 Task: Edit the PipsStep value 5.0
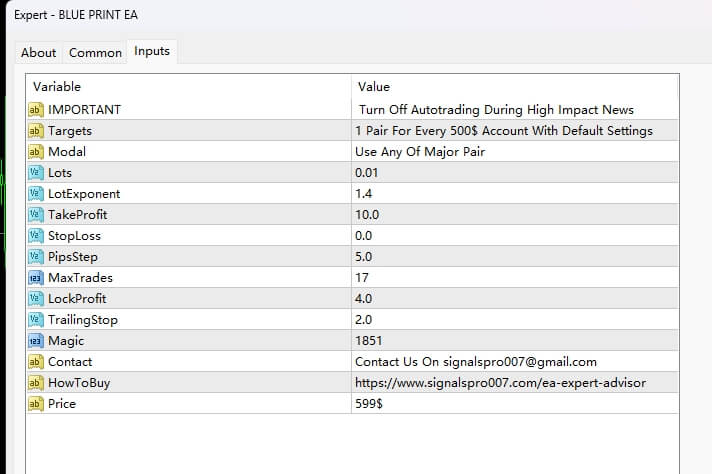coord(363,257)
